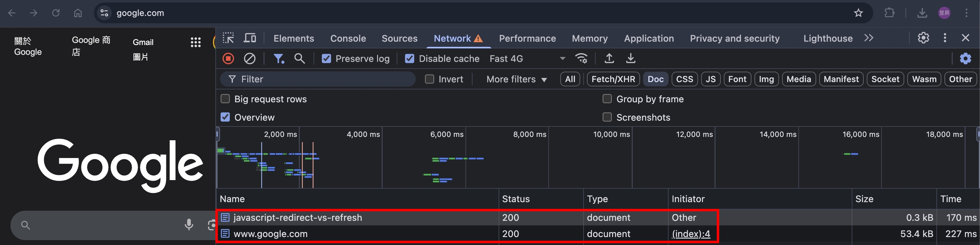980x245 pixels.
Task: Open network search magnifier icon
Action: pyautogui.click(x=299, y=58)
